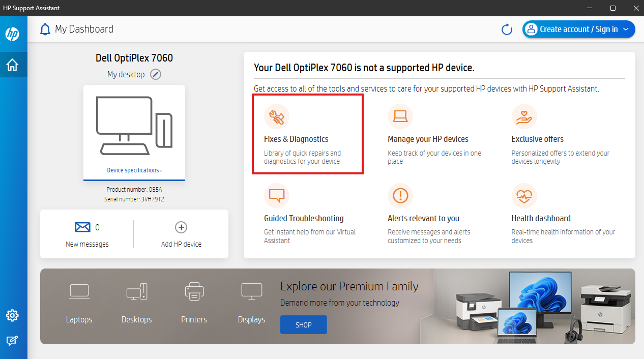This screenshot has width=644, height=359.
Task: Click the Printers category icon
Action: [x=194, y=291]
